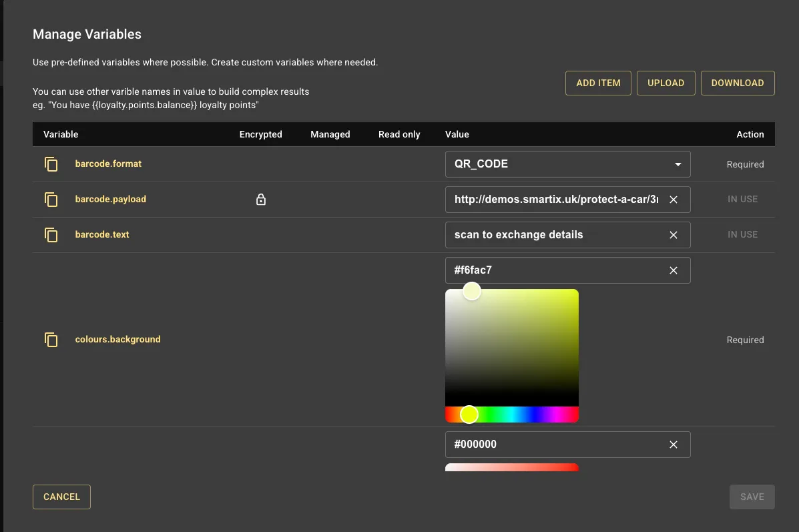Click the Encrypted column header

click(x=260, y=135)
